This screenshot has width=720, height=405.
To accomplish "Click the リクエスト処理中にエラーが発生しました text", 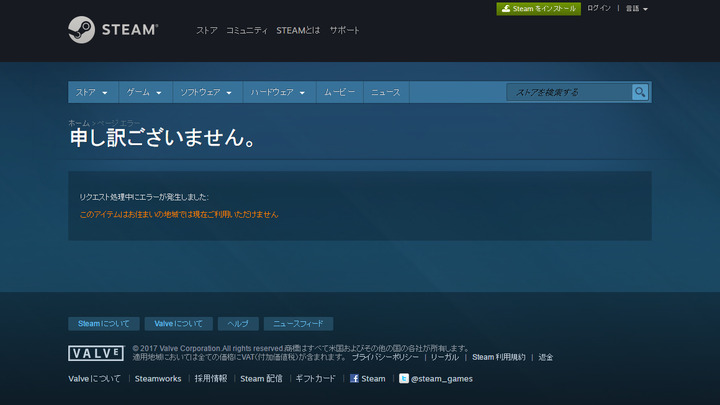I will tap(144, 197).
